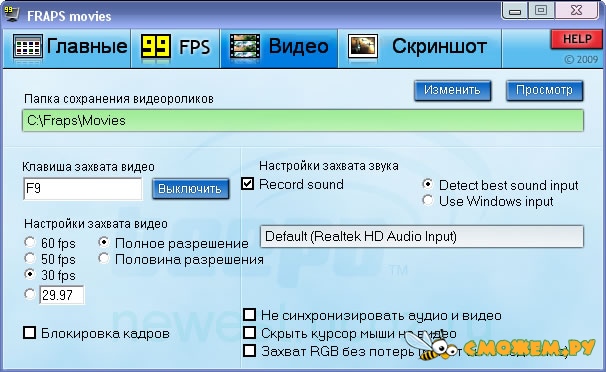
Task: Click the F9 video capture hotkey field
Action: coord(83,189)
